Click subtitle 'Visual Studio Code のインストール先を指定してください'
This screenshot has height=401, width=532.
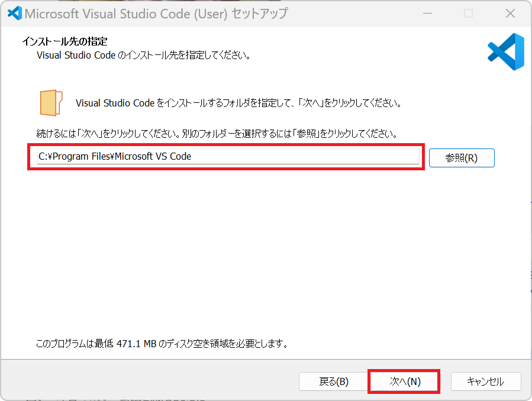point(143,56)
